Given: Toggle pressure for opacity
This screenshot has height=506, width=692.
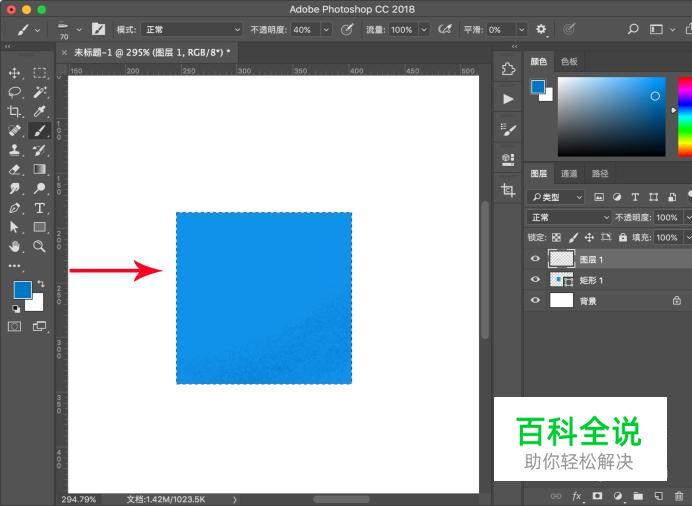Looking at the screenshot, I should [347, 30].
